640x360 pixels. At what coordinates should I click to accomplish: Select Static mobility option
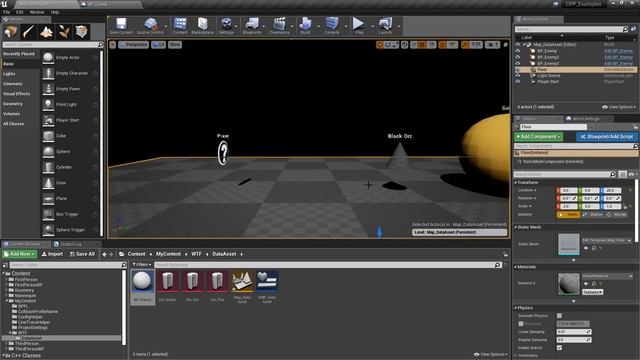point(569,214)
